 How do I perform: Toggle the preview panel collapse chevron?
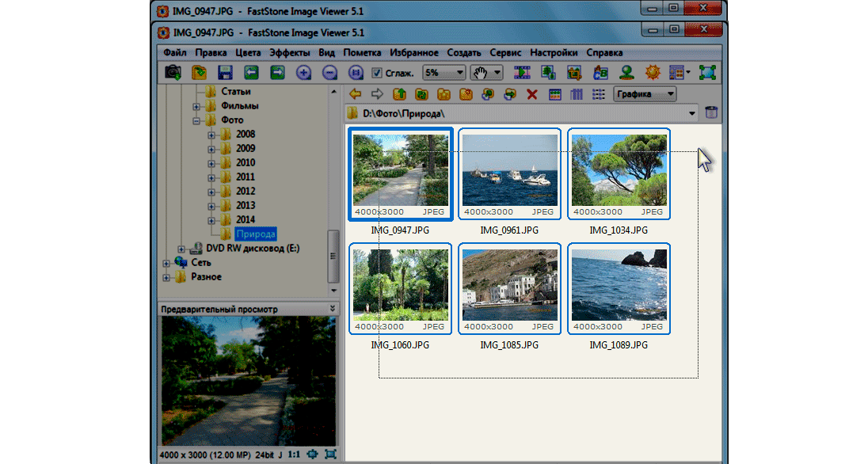pos(333,309)
